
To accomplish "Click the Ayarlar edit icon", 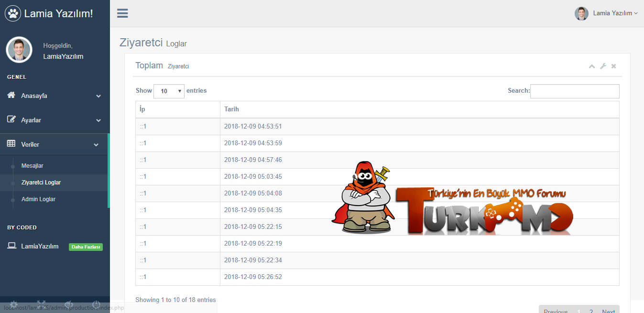I will pos(11,119).
